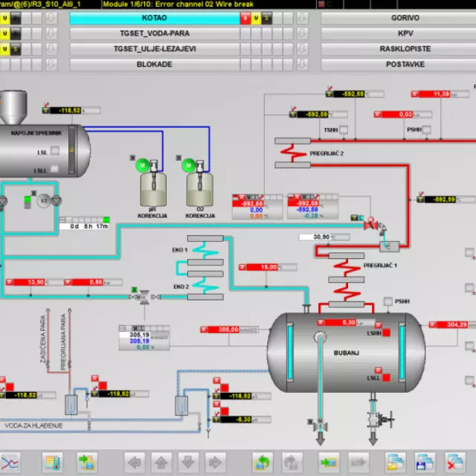Click the red X delete picture icon
The width and height of the screenshot is (476, 476).
pyautogui.click(x=454, y=462)
